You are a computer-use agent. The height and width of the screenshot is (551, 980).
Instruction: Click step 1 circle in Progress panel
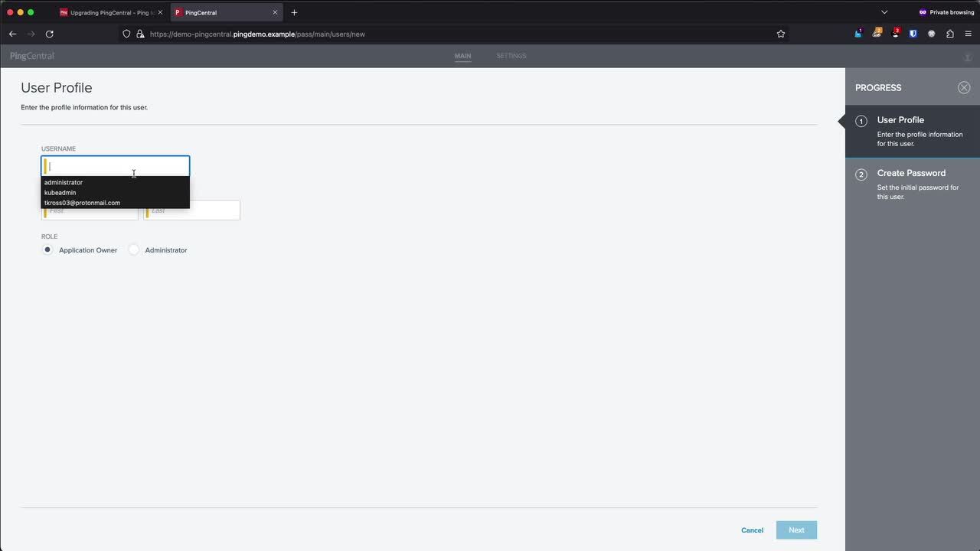(861, 121)
